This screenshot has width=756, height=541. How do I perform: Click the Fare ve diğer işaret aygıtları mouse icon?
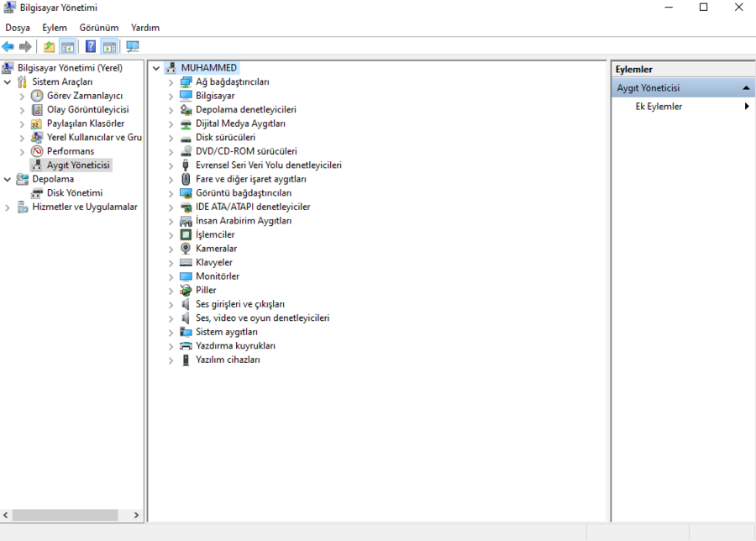186,180
